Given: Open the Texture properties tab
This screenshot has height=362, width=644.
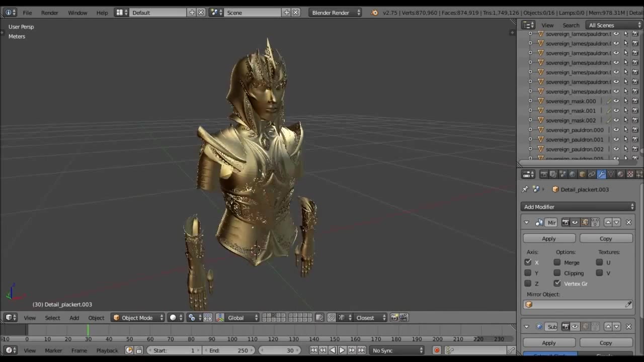Looking at the screenshot, I should pyautogui.click(x=629, y=174).
